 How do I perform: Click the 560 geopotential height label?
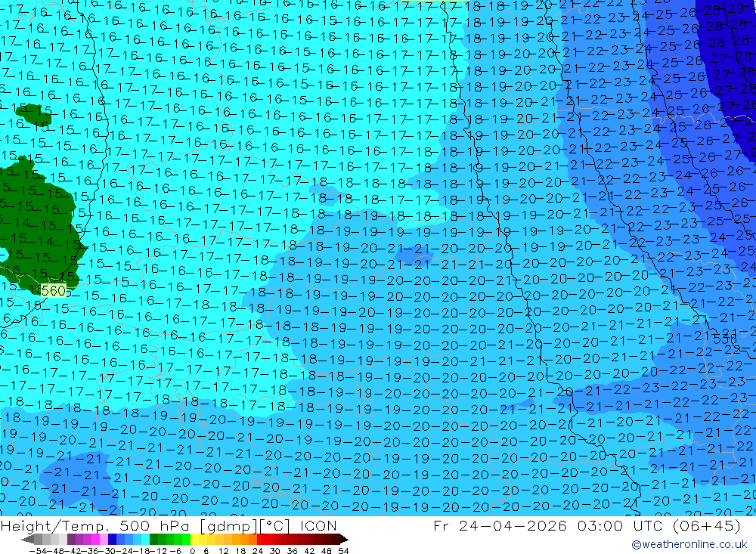tap(54, 291)
